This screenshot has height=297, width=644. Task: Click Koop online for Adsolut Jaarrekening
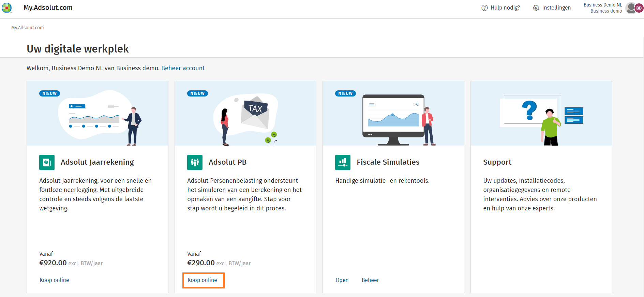coord(55,280)
